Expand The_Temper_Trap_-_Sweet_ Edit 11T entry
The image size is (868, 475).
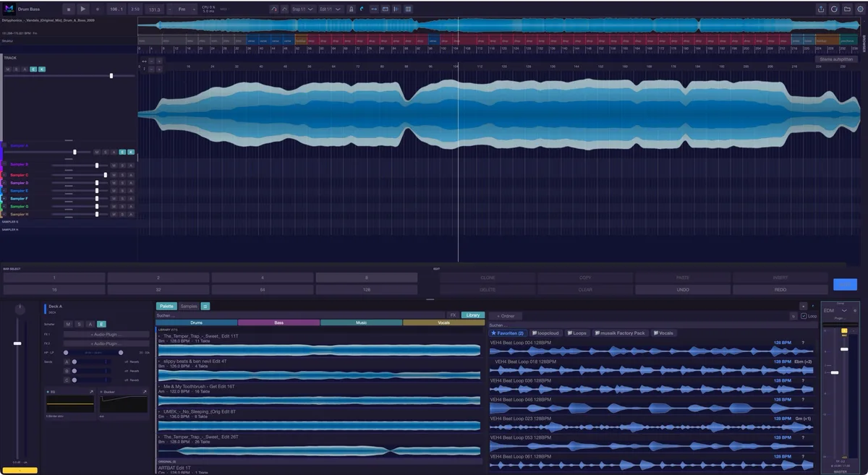tap(159, 336)
